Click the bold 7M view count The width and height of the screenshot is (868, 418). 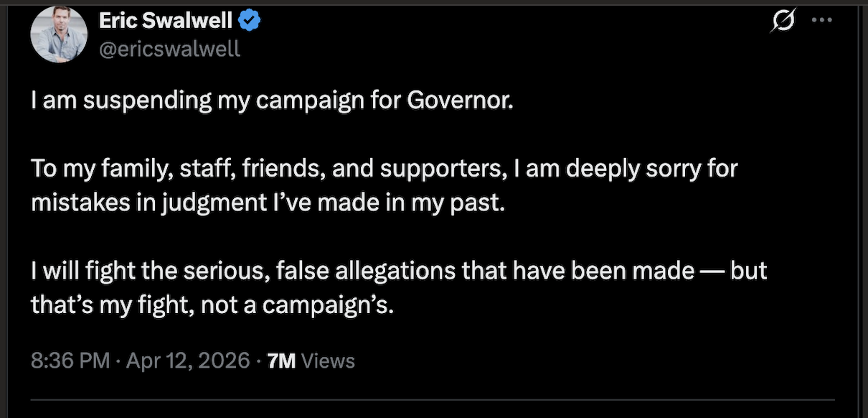(281, 361)
